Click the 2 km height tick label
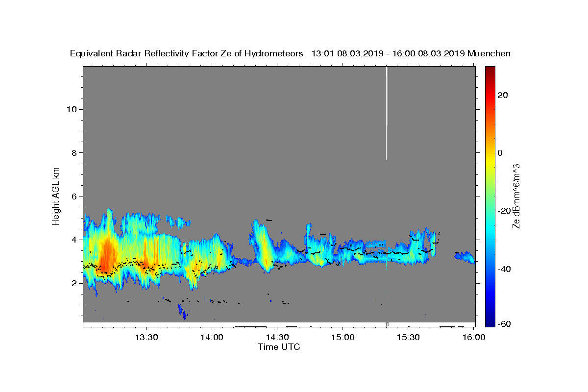 pos(73,283)
